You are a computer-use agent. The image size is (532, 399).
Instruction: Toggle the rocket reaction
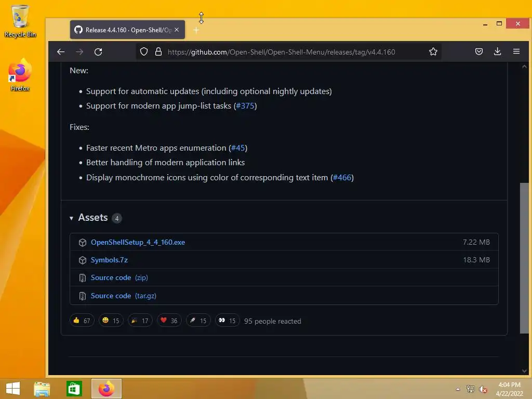point(198,321)
